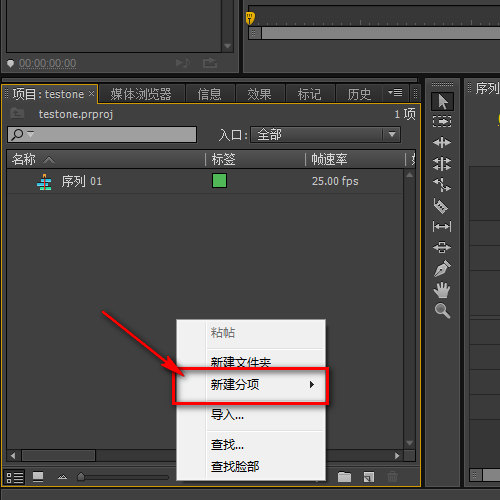
Task: Open the 媒体浏览器 tab
Action: click(141, 94)
